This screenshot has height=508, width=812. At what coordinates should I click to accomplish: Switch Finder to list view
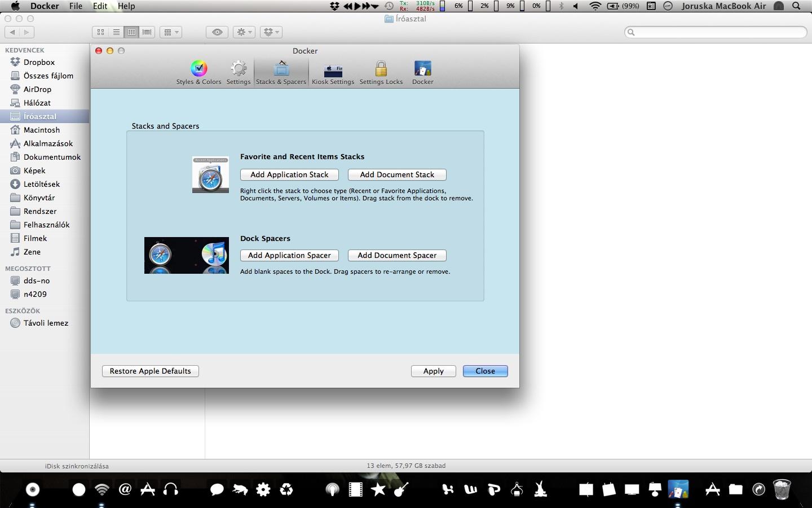pyautogui.click(x=116, y=32)
